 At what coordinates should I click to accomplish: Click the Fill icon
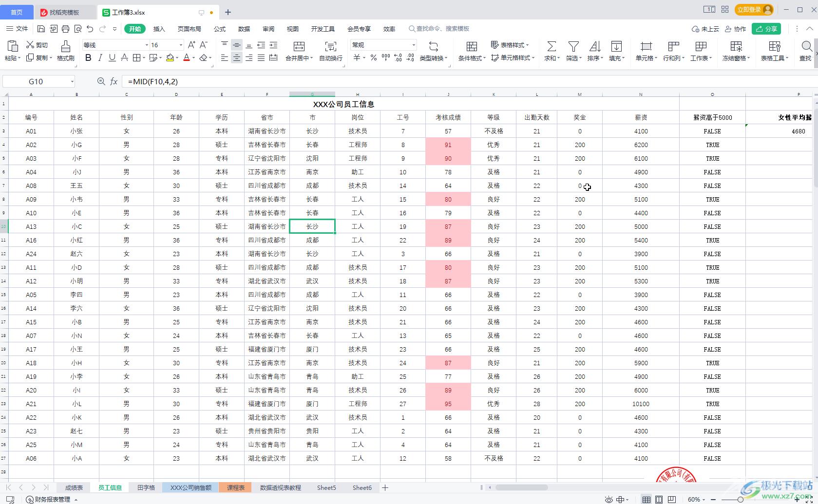(x=616, y=46)
